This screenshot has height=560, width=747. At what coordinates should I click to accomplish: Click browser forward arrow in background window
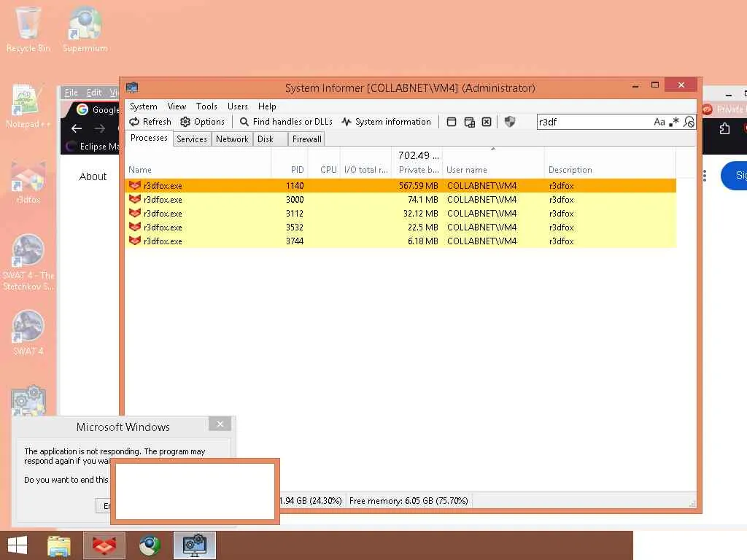[x=99, y=128]
